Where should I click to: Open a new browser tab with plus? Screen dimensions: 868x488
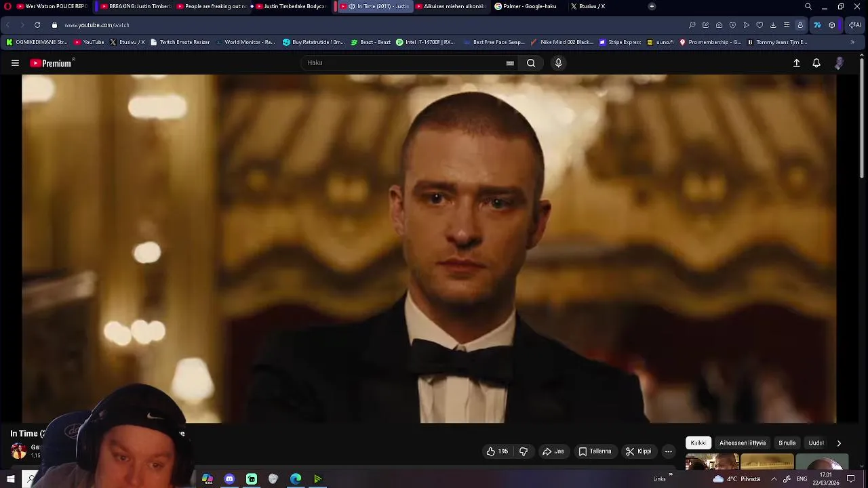pyautogui.click(x=652, y=6)
